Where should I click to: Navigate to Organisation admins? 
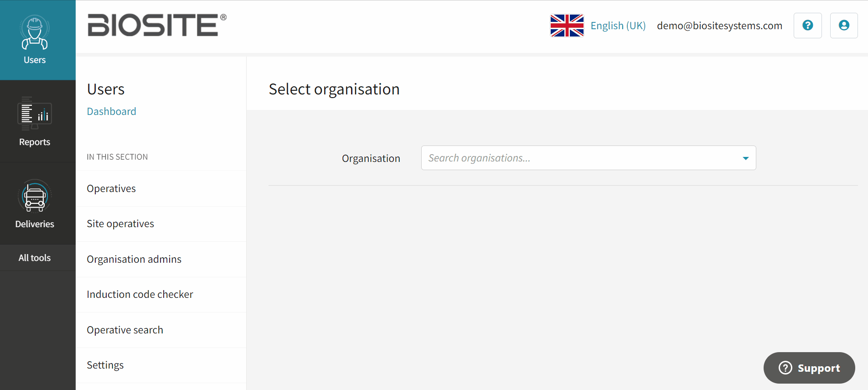click(x=134, y=259)
